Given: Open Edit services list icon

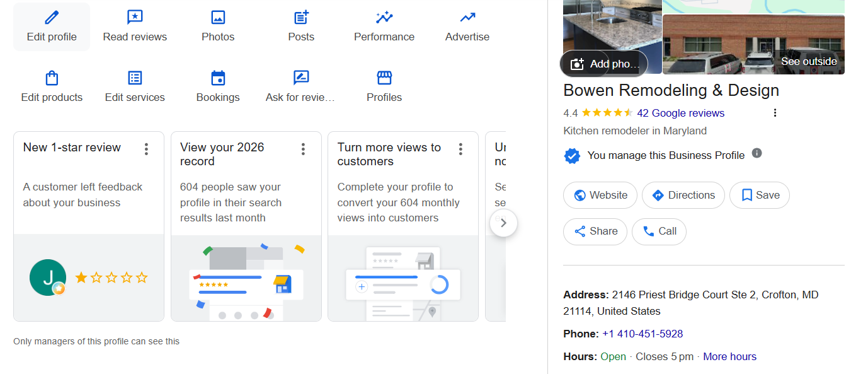Looking at the screenshot, I should click(135, 78).
